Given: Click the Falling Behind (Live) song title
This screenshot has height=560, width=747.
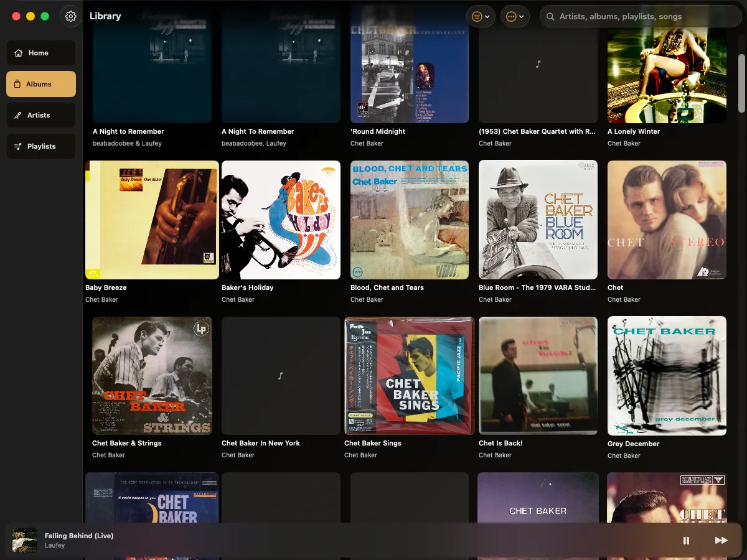Looking at the screenshot, I should coord(79,536).
